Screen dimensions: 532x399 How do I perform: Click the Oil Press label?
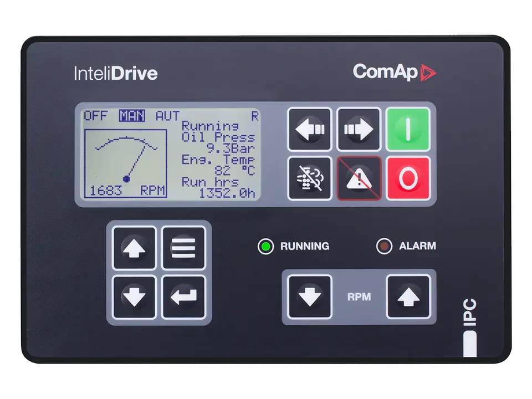(218, 137)
